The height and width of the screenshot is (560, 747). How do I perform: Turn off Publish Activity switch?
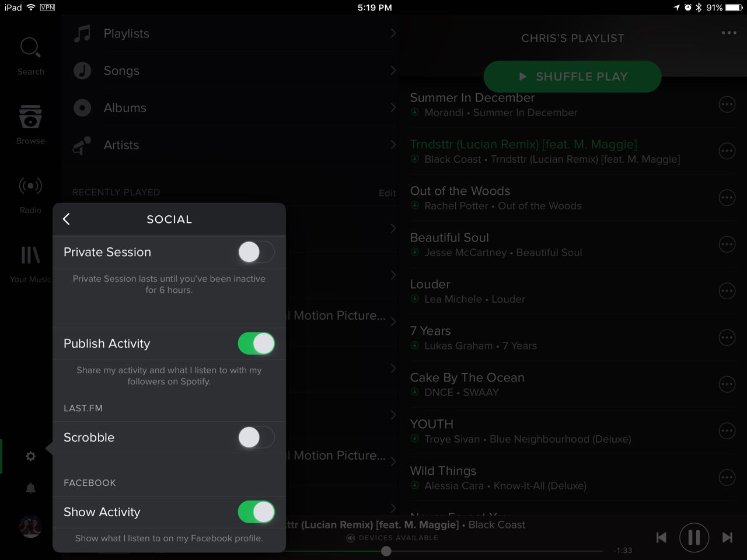(256, 344)
